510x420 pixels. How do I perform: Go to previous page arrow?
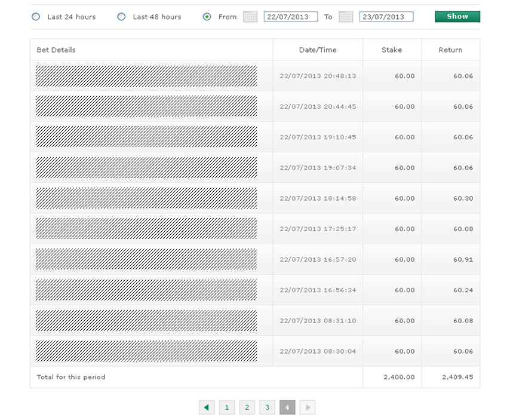point(207,407)
